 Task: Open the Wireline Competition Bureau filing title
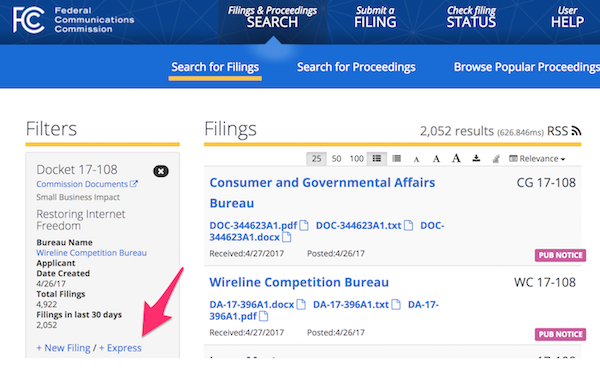[x=299, y=282]
